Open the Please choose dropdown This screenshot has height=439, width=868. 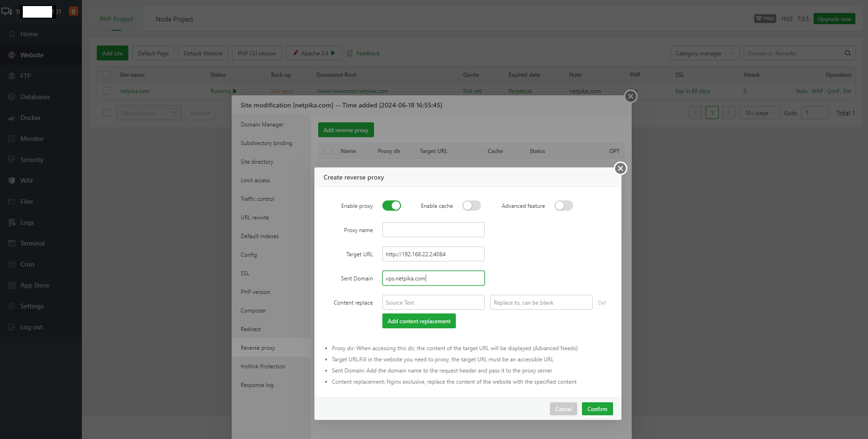pos(148,113)
